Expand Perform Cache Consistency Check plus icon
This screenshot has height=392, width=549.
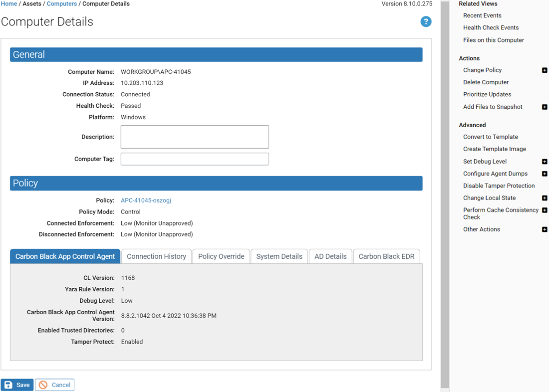(545, 210)
